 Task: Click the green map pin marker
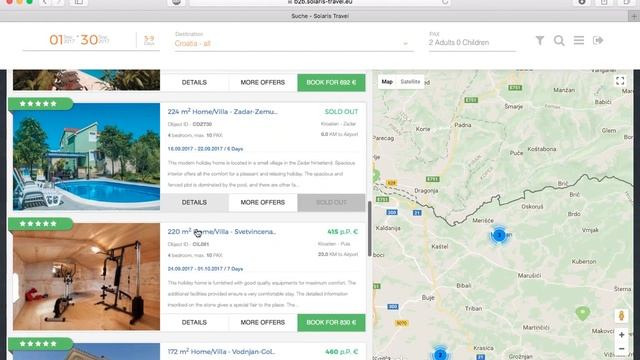[582, 313]
